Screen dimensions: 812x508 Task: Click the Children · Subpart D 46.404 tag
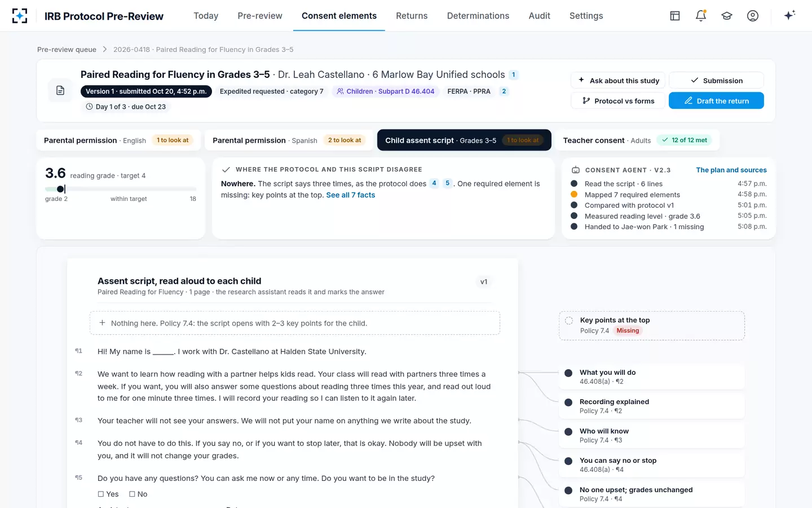[x=386, y=91]
